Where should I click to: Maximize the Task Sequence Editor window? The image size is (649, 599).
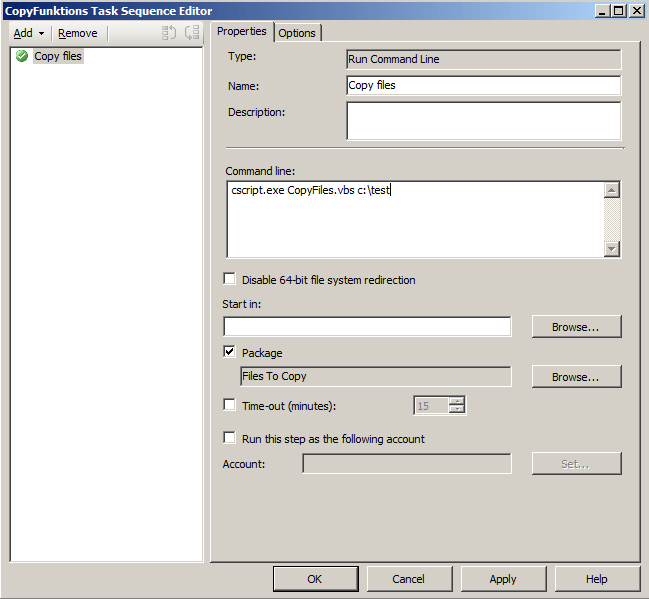pos(619,11)
